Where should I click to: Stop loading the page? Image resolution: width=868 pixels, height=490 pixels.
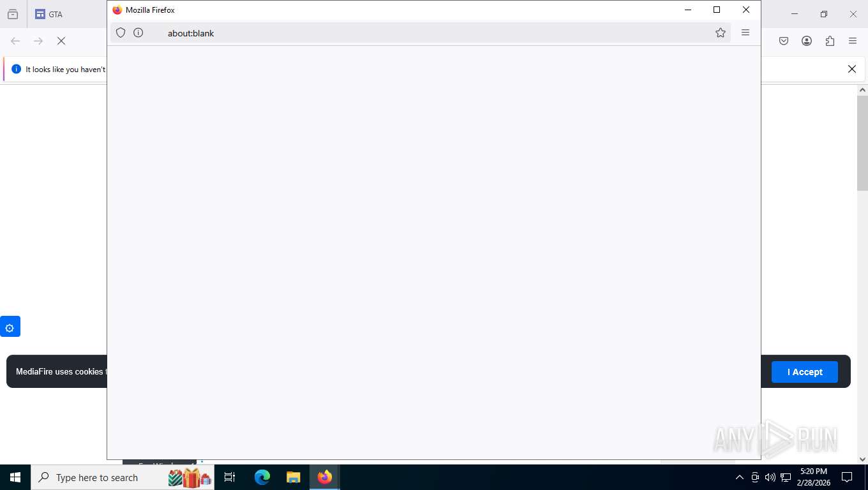(x=61, y=41)
